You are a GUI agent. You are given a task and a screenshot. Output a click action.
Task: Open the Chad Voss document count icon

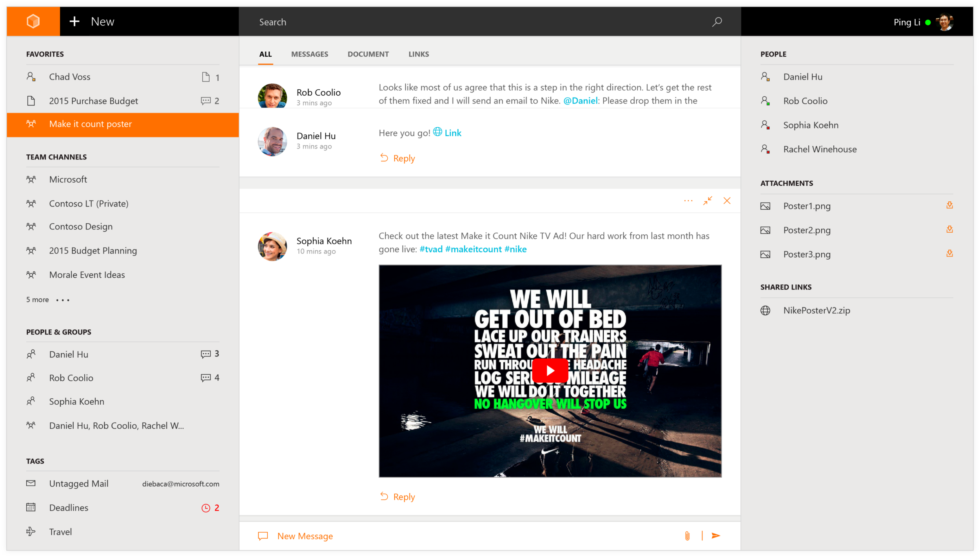tap(206, 77)
